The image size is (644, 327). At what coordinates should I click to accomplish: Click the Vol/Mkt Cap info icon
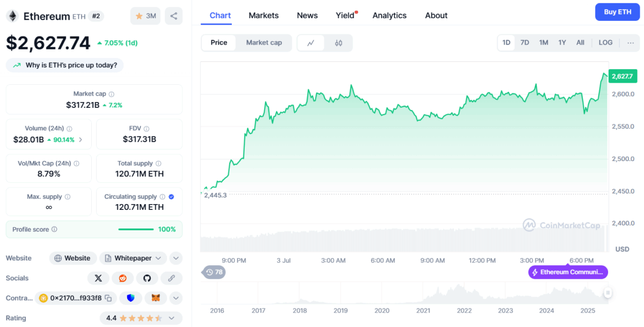[77, 164]
